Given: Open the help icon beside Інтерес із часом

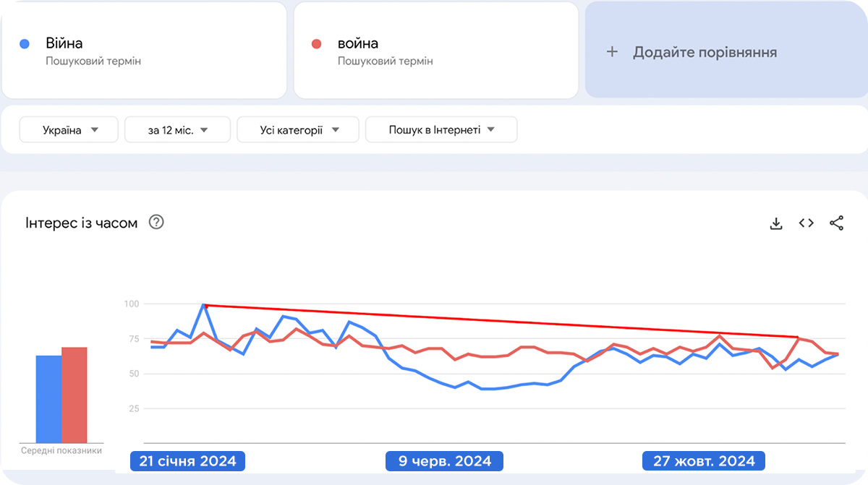Looking at the screenshot, I should point(156,223).
